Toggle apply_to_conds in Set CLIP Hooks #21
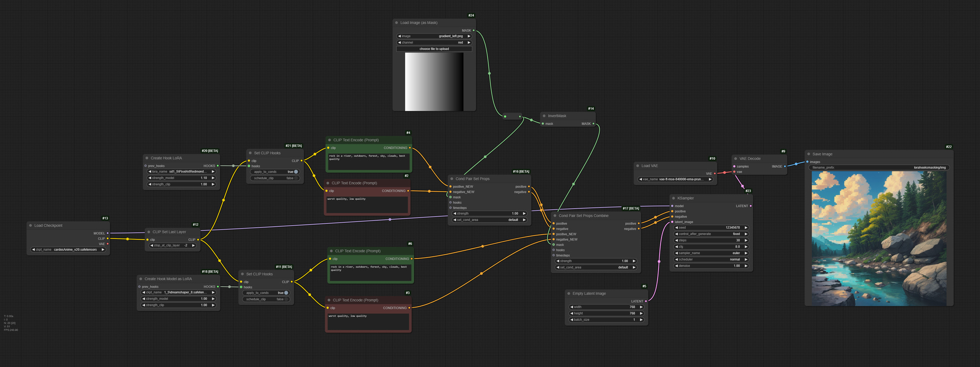The width and height of the screenshot is (980, 367). (x=275, y=172)
